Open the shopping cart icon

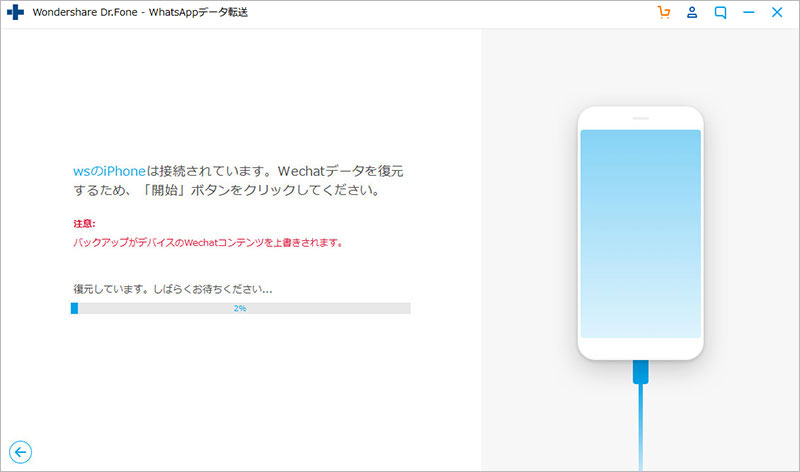tap(664, 12)
